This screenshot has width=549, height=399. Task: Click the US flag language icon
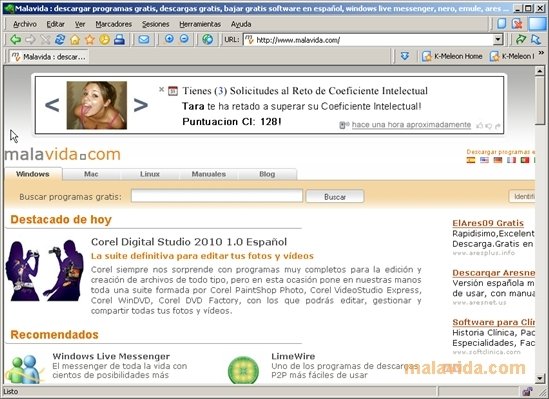484,160
